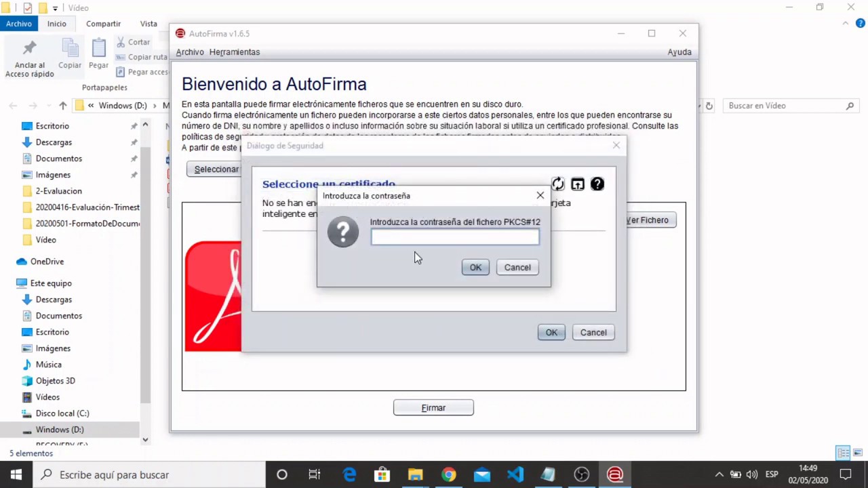This screenshot has width=868, height=488.
Task: Open AutoFirma Archivo menu
Action: [x=190, y=52]
